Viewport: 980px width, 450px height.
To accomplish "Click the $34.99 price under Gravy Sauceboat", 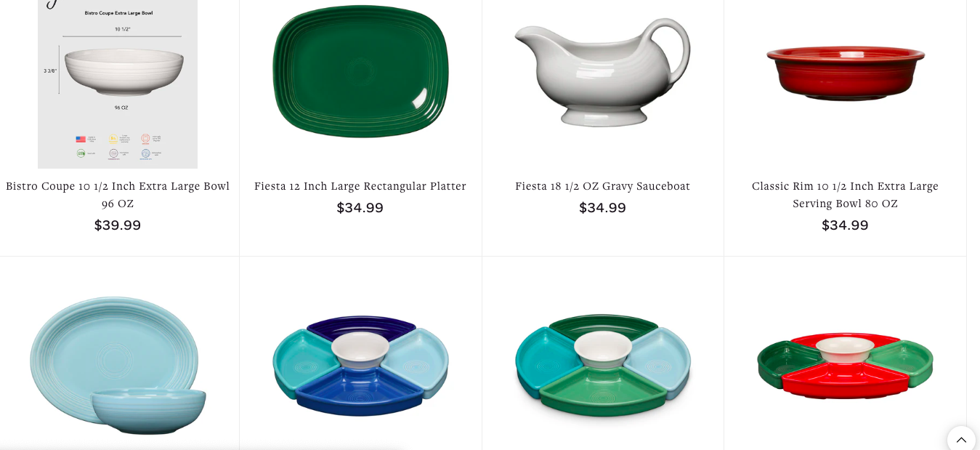I will coord(602,208).
